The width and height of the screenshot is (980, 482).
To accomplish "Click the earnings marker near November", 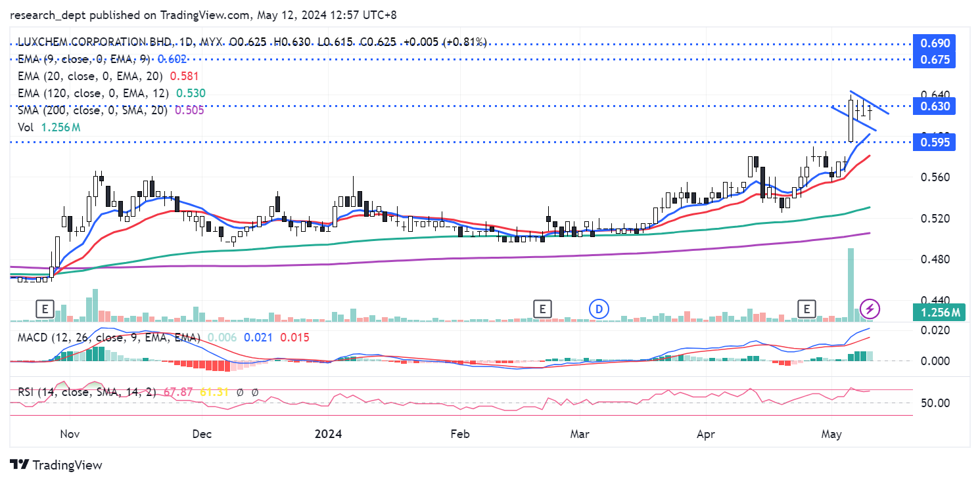I will [x=45, y=309].
